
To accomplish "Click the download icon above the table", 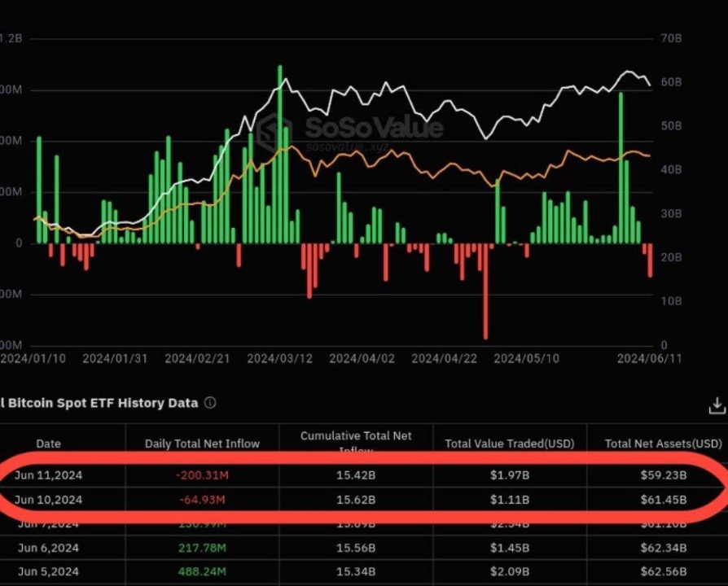I will (717, 405).
